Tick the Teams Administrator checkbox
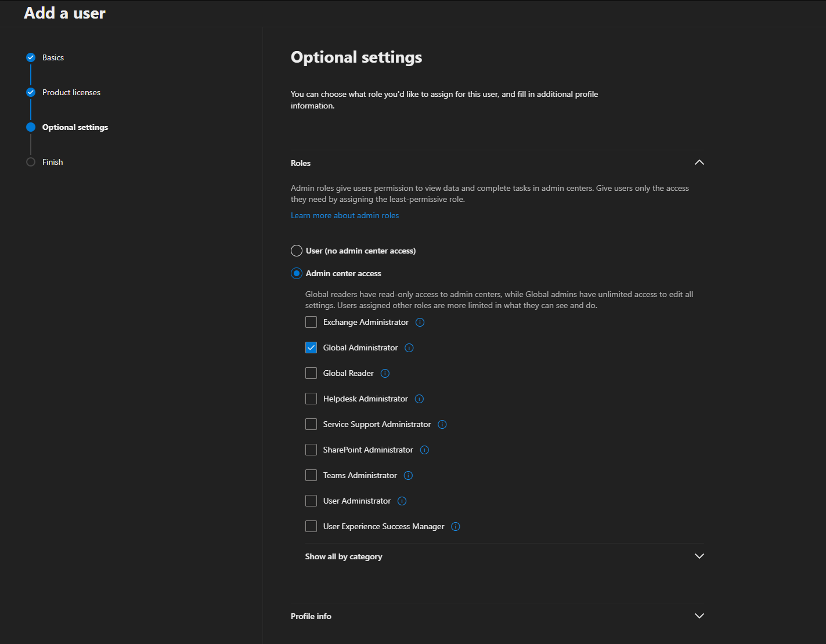The width and height of the screenshot is (826, 644). [x=311, y=476]
